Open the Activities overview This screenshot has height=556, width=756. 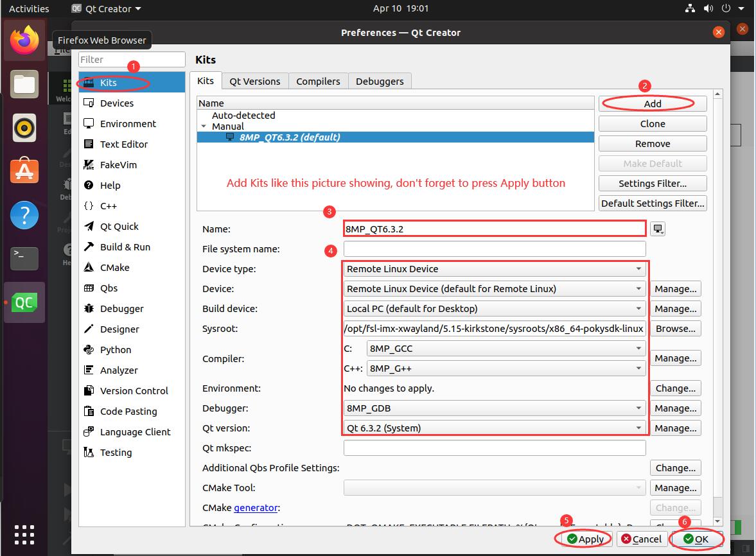pyautogui.click(x=29, y=9)
